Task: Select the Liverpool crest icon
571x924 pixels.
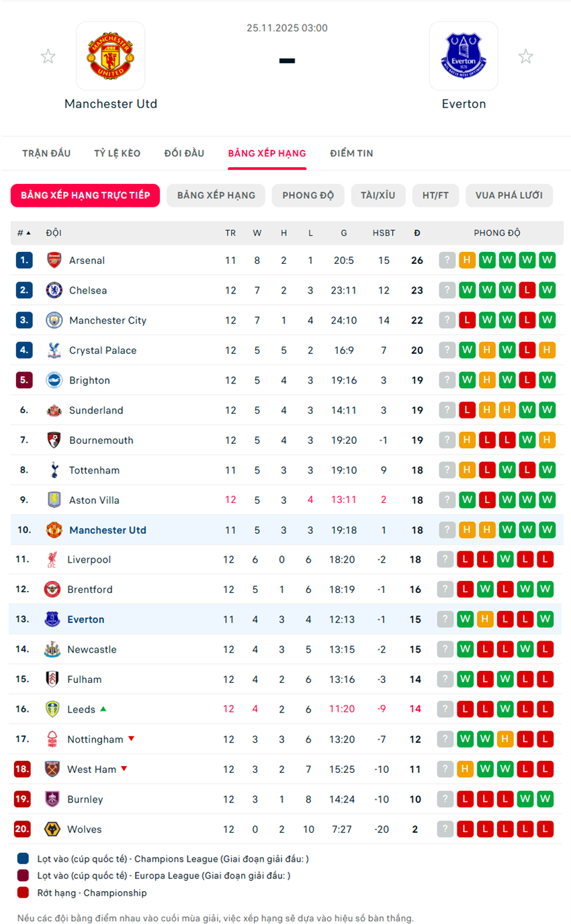Action: 52,559
